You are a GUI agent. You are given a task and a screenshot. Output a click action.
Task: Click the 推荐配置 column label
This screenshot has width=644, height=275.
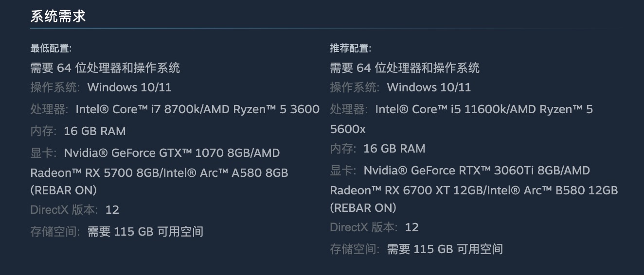pos(350,48)
